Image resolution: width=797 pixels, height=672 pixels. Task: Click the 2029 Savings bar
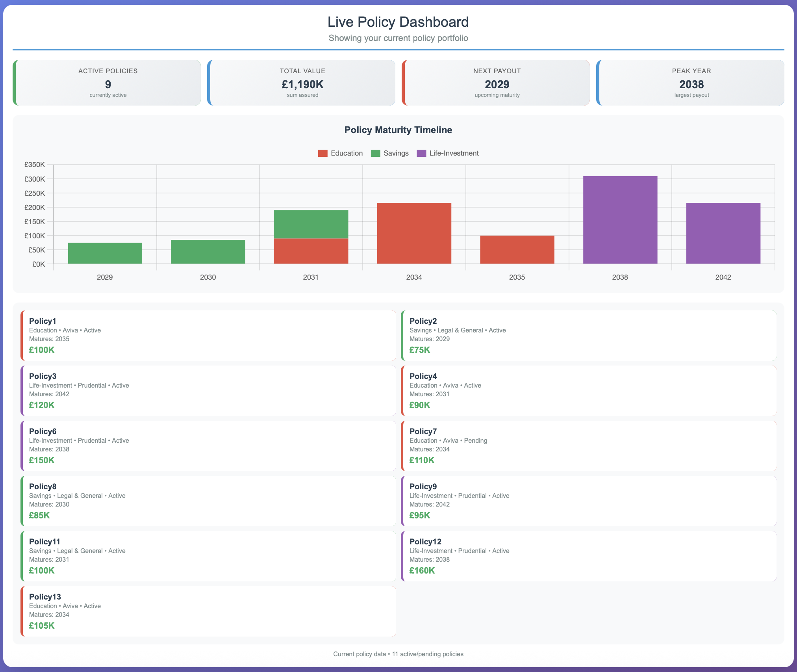[105, 253]
